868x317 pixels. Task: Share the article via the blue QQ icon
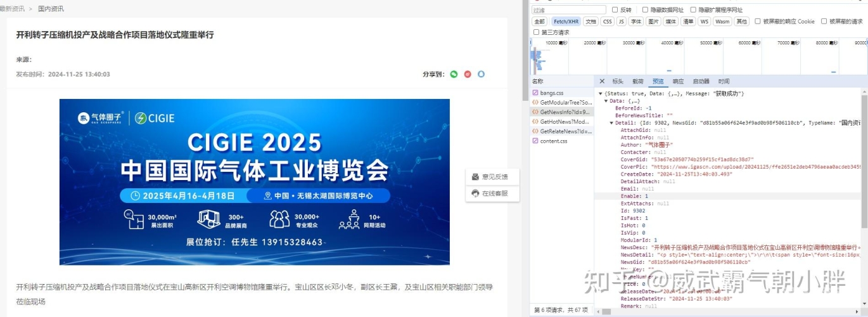click(x=481, y=74)
